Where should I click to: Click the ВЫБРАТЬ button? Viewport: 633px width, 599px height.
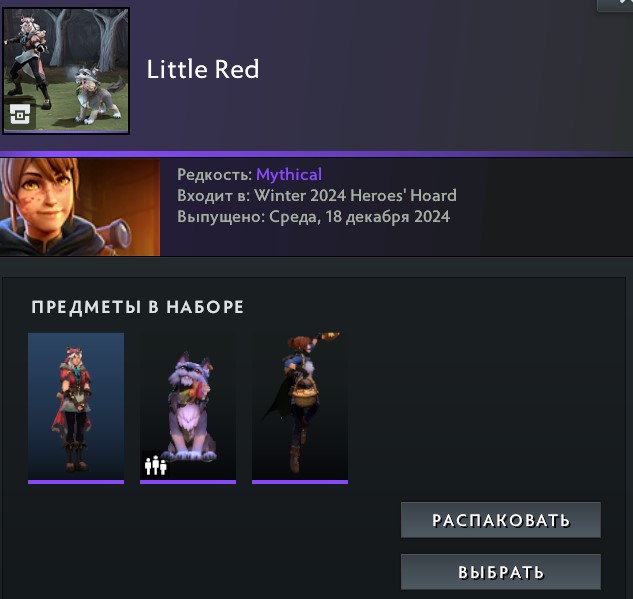click(501, 572)
